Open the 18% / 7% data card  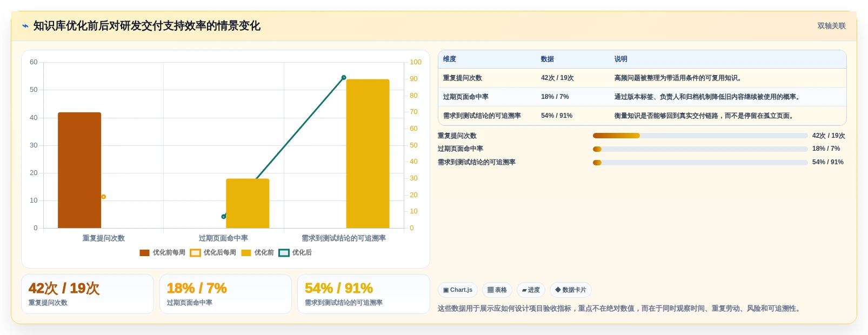click(225, 294)
